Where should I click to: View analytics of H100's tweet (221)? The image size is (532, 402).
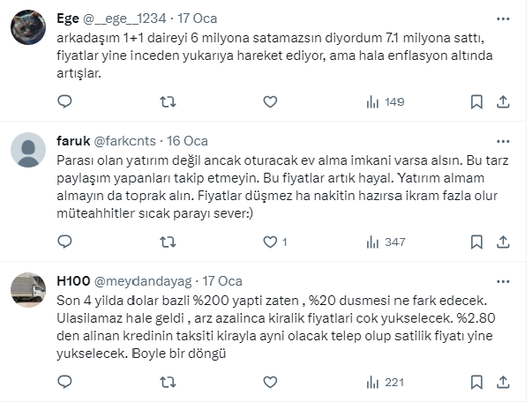pos(385,383)
